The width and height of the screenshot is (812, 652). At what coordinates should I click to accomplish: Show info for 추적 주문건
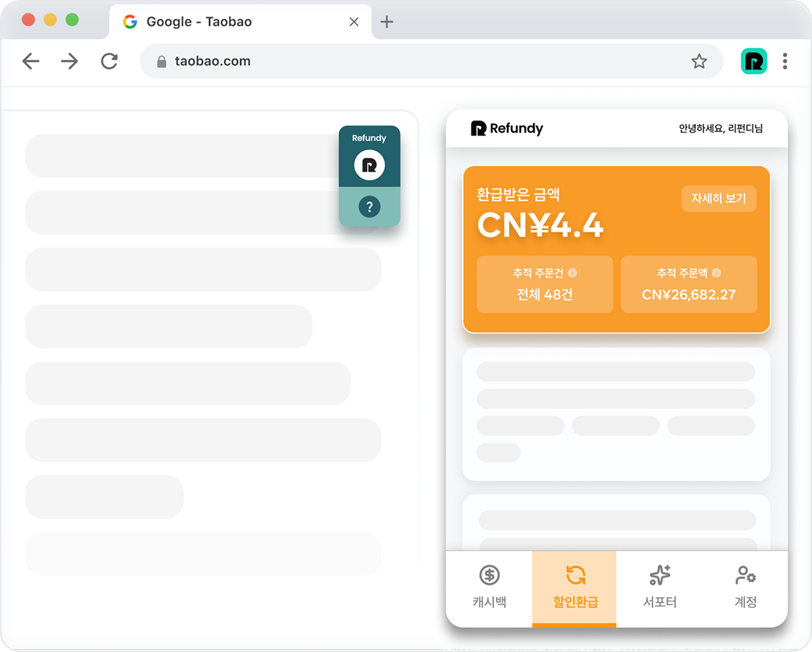572,273
